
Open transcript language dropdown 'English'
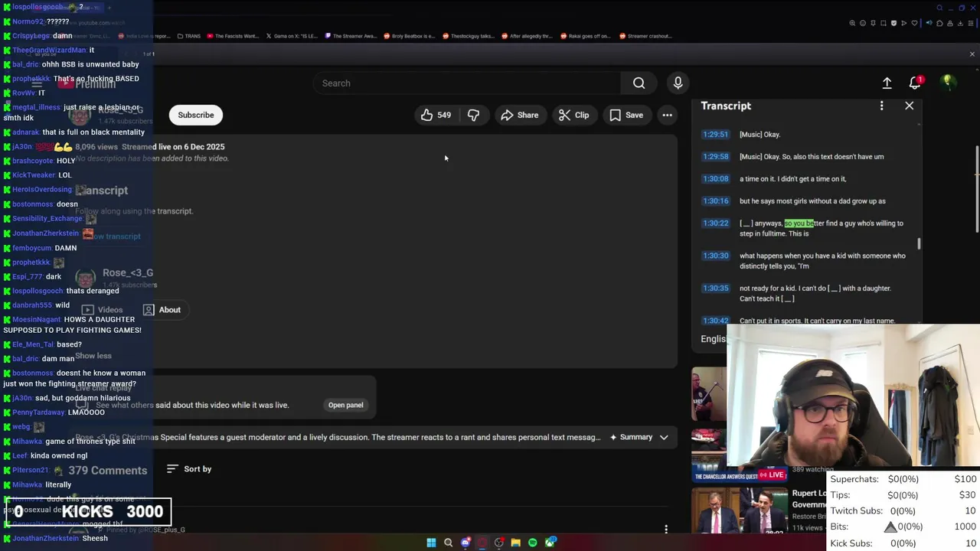[714, 339]
